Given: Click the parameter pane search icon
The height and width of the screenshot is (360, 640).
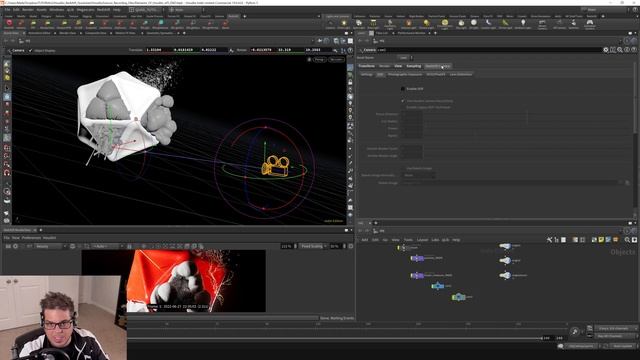Looking at the screenshot, I should pos(620,50).
